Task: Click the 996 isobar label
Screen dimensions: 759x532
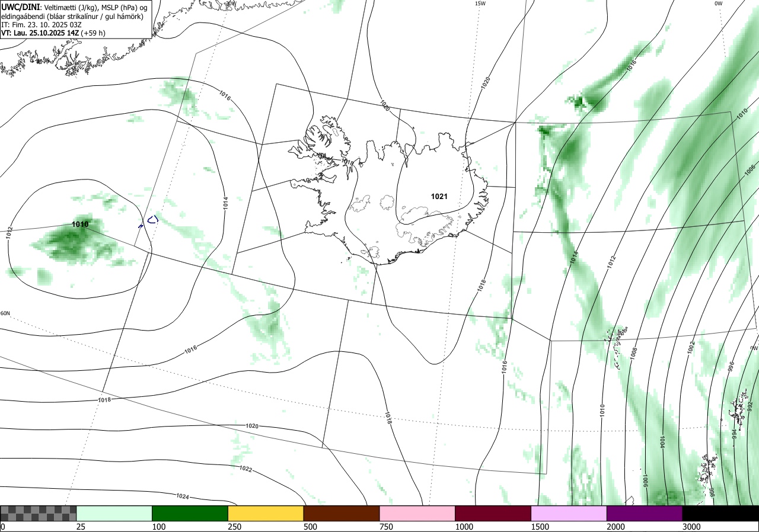Action: 731,367
